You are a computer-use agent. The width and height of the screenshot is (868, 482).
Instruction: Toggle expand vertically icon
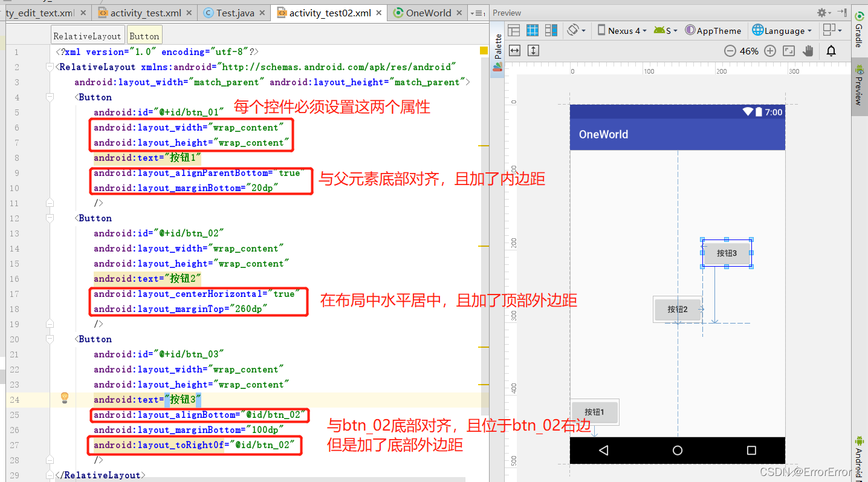[x=533, y=50]
